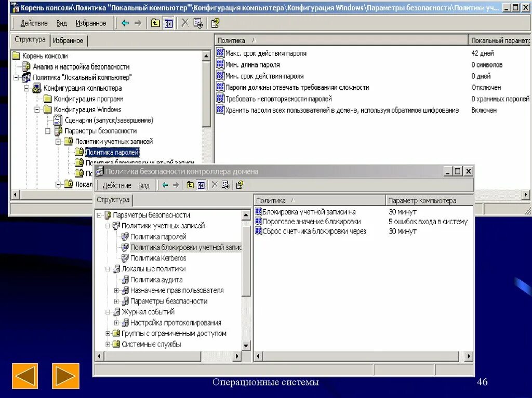The image size is (532, 398).
Task: Click Конфигурация программ folder icon
Action: click(x=48, y=99)
